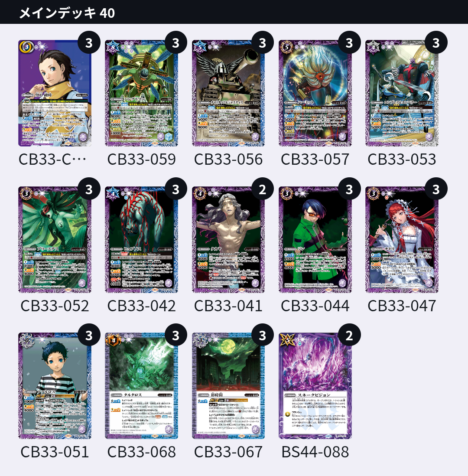Click the truncated CB33-C… first card image
This screenshot has height=476, width=468.
click(55, 93)
